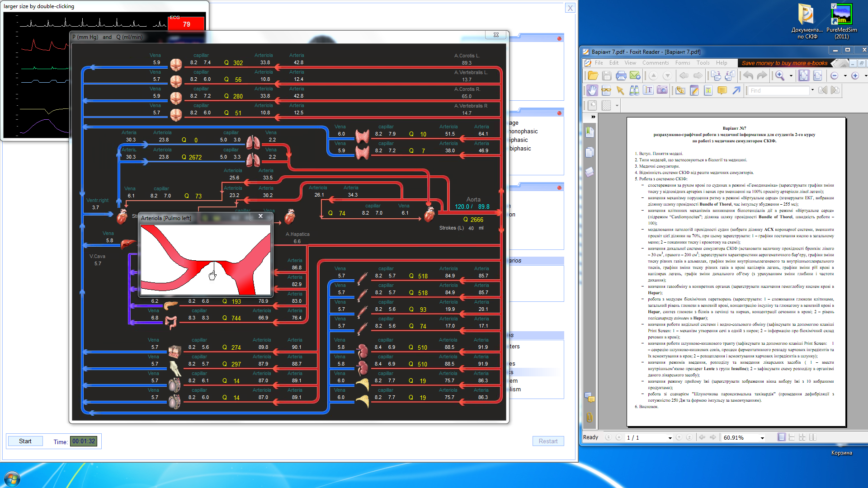Select the Typewriter tool icon
868x488 pixels.
tap(694, 90)
